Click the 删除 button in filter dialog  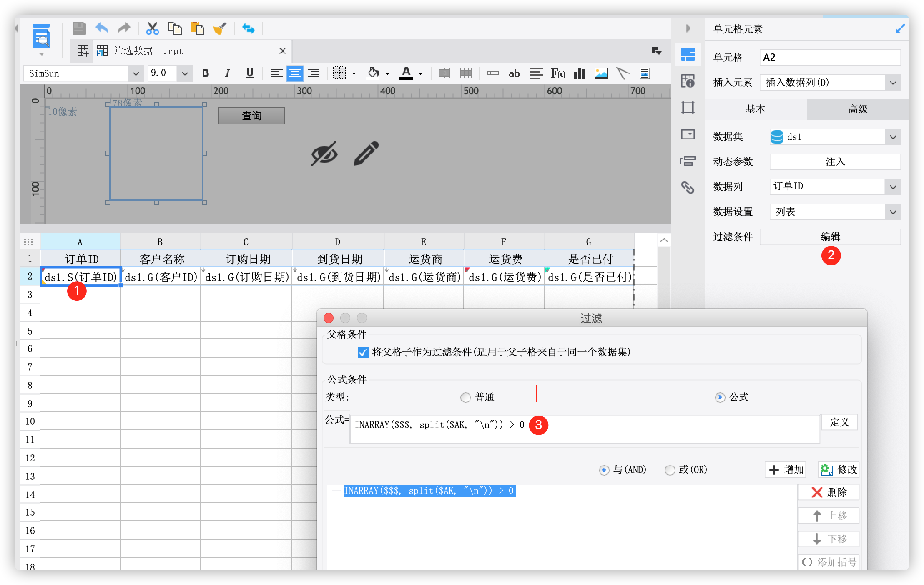click(829, 492)
